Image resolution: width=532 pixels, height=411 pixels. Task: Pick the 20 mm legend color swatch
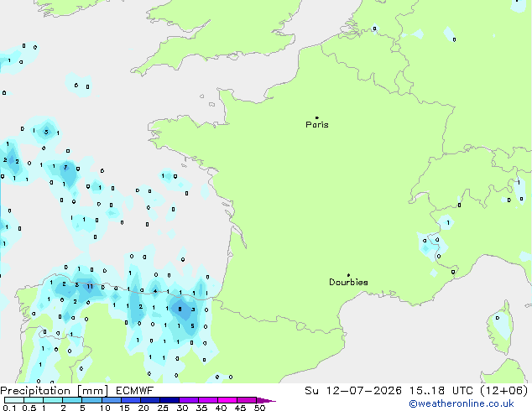[x=149, y=400]
